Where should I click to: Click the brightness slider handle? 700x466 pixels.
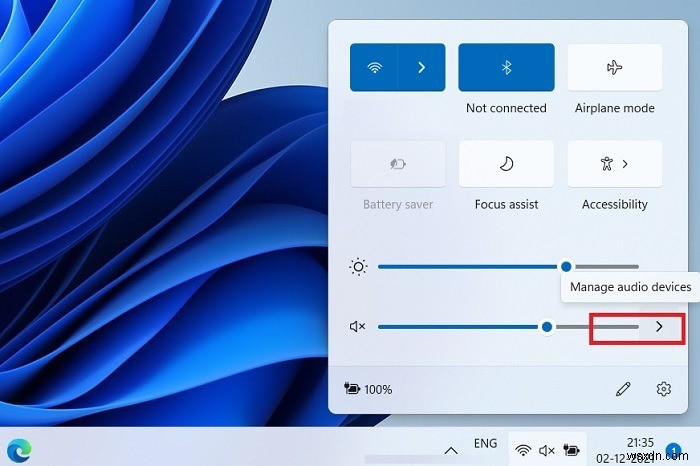pos(566,266)
